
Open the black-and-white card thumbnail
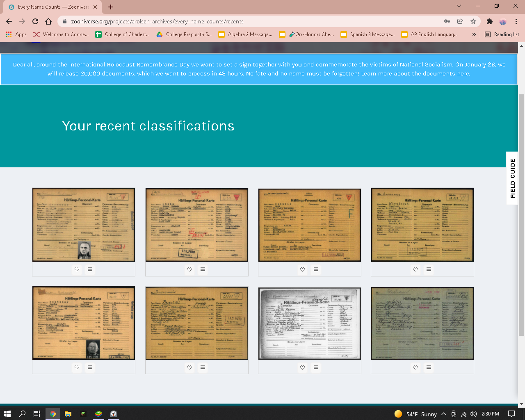[x=310, y=323]
